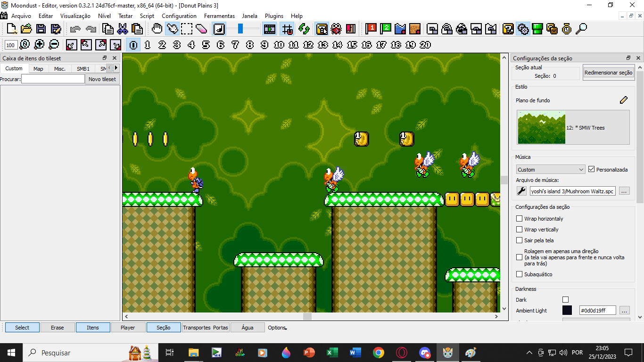Toggle Sair pela tela checkbox
Image resolution: width=644 pixels, height=362 pixels.
coord(520,240)
